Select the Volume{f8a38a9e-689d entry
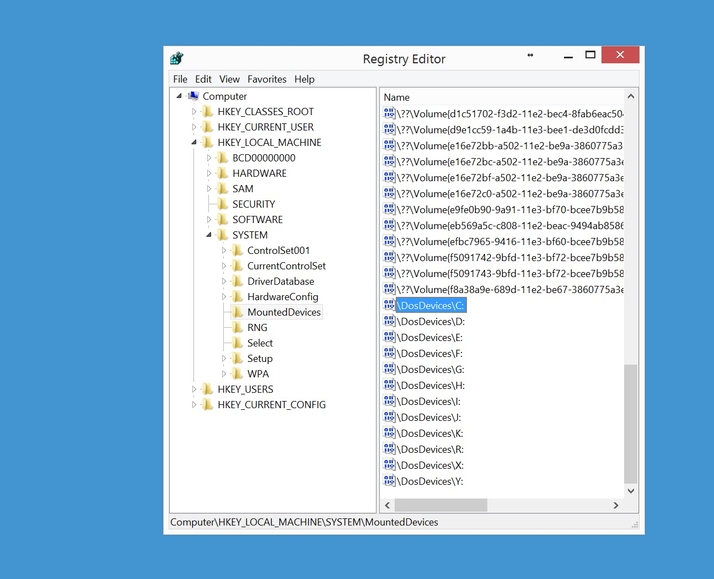 coord(510,290)
